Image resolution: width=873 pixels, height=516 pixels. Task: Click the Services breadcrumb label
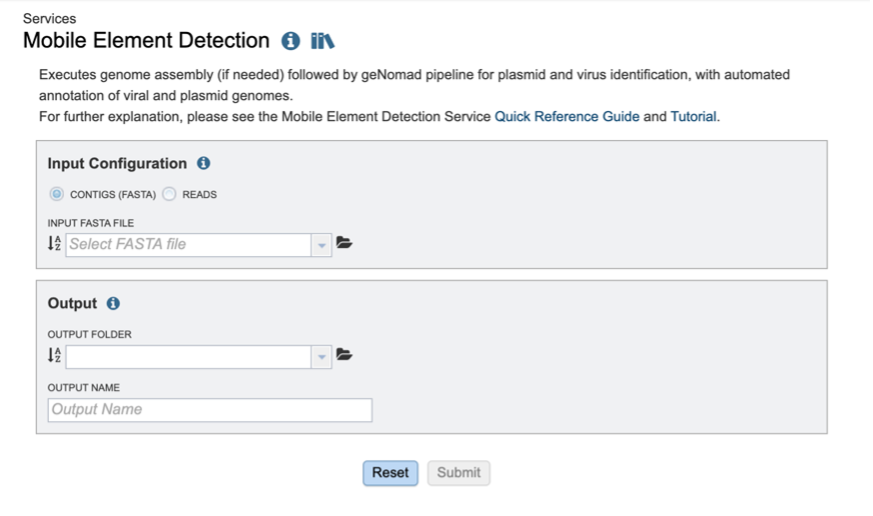[x=49, y=18]
